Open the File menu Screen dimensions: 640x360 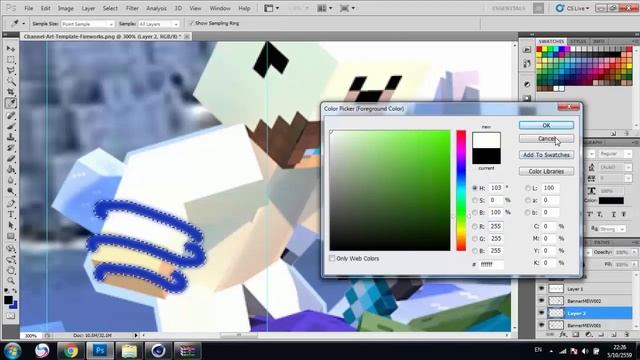[29, 8]
